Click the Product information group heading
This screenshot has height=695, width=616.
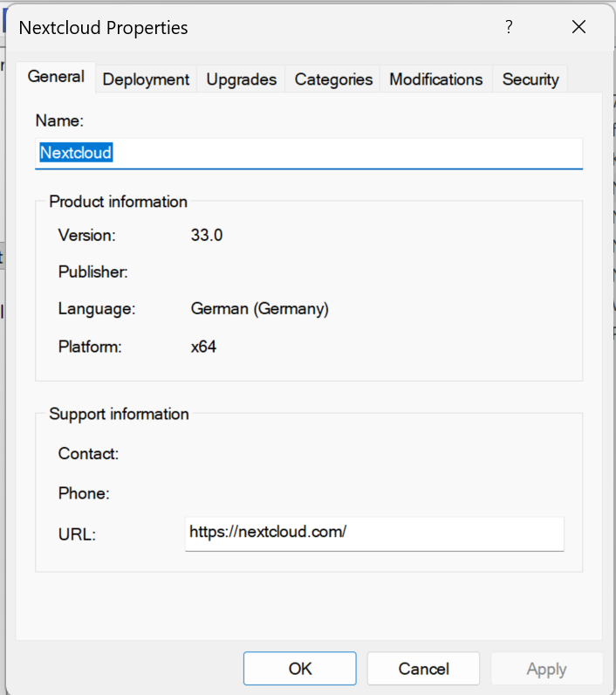119,202
